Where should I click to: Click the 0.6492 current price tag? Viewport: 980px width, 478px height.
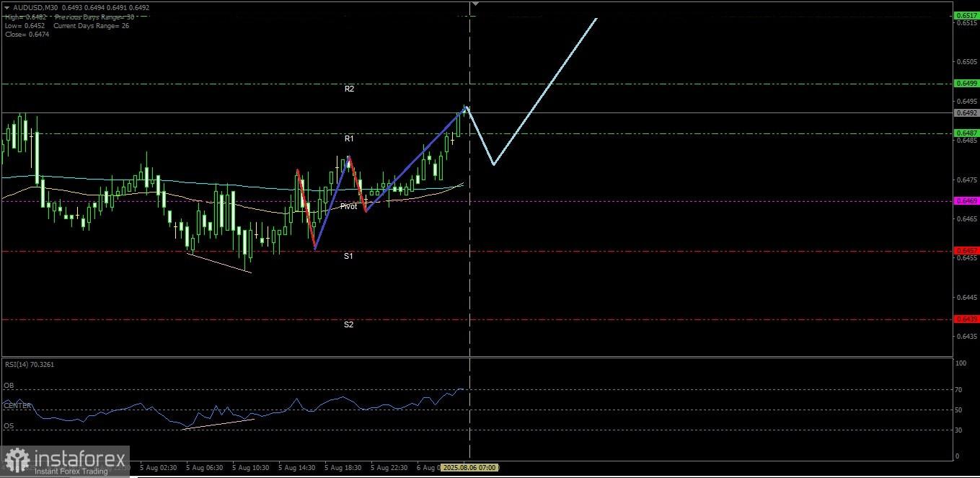tap(966, 112)
